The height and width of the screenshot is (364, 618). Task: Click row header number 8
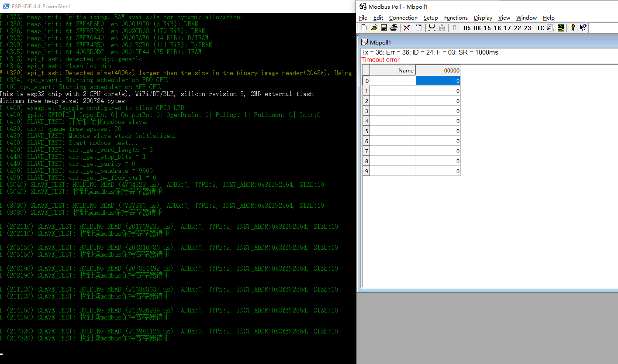point(366,161)
